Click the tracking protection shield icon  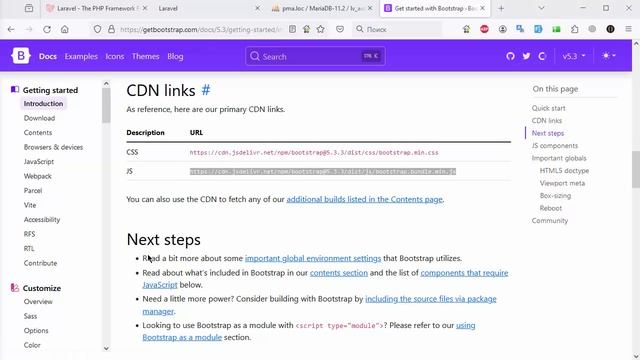97,29
